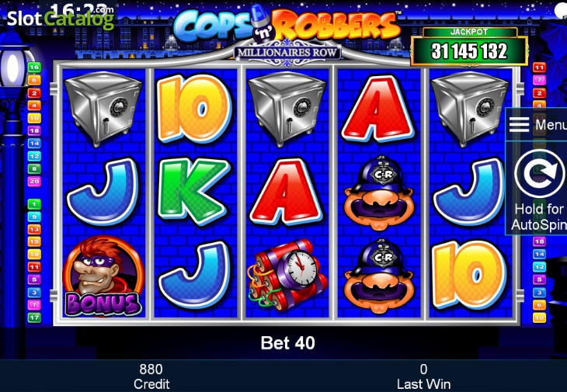Click the safe symbol on the fifth reel
Screen dimensions: 567x392
pos(470,109)
